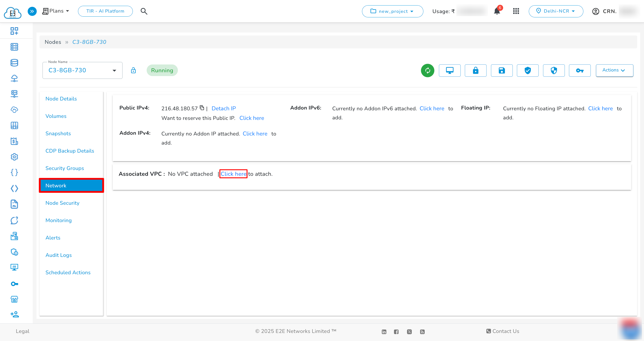This screenshot has width=644, height=341.
Task: Open the Snapshots tab
Action: tap(58, 133)
